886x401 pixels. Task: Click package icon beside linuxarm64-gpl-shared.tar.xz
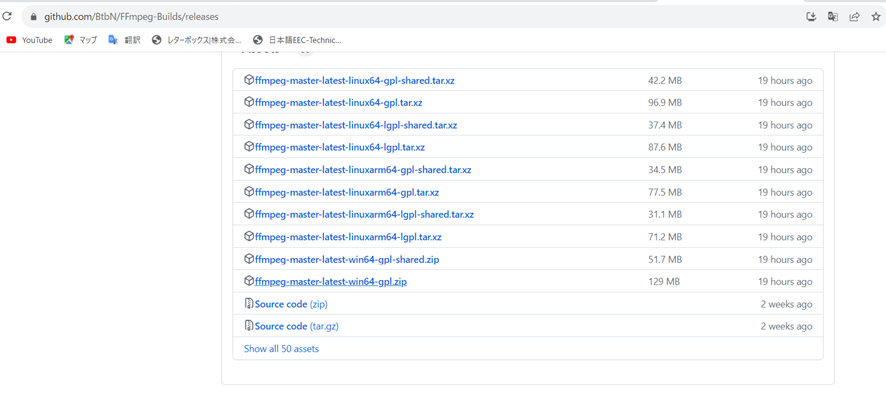pyautogui.click(x=249, y=169)
